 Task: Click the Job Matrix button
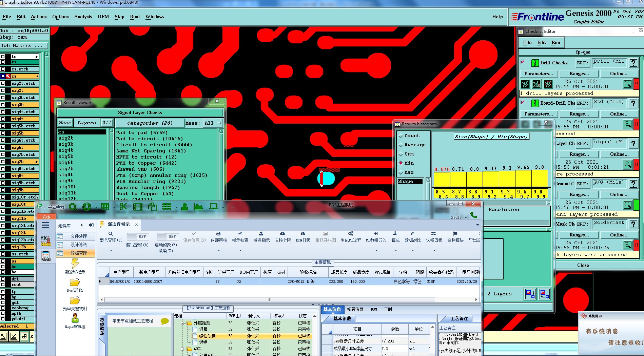pyautogui.click(x=24, y=45)
